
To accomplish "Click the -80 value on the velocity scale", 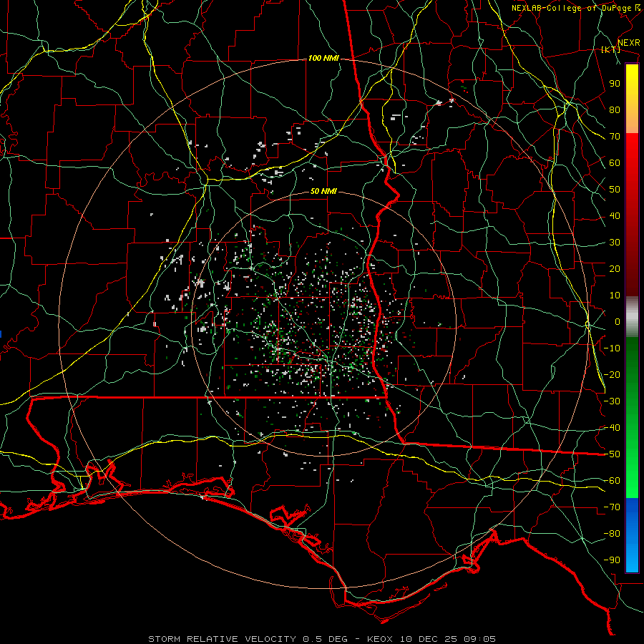I will (612, 534).
